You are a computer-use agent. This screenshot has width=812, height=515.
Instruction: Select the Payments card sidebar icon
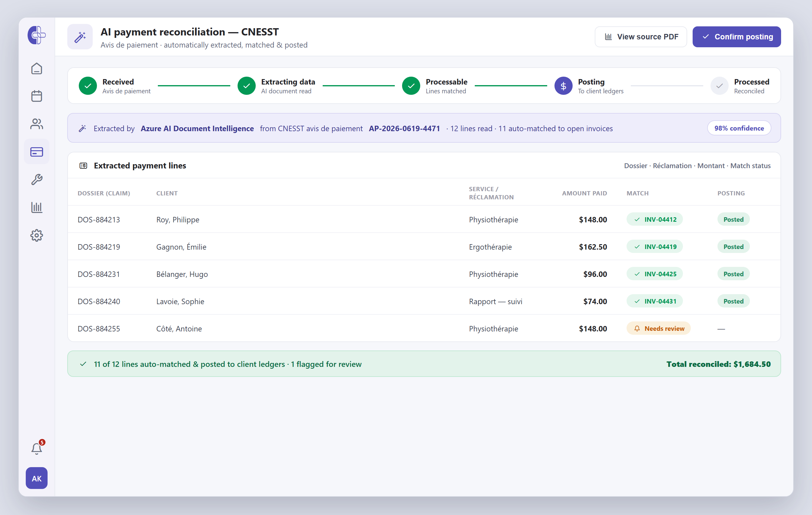point(36,152)
